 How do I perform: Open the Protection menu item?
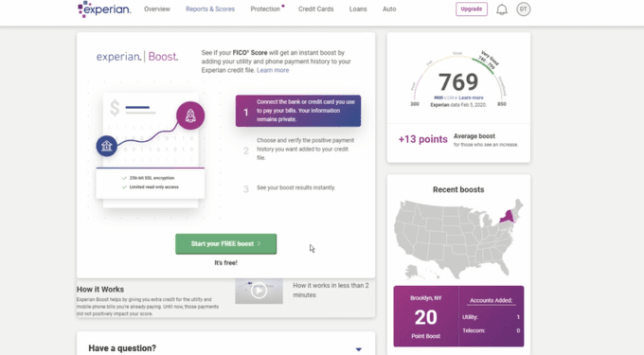265,9
